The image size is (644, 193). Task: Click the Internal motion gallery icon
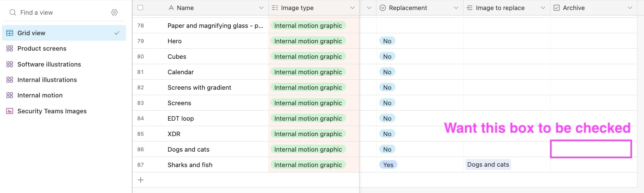[10, 95]
